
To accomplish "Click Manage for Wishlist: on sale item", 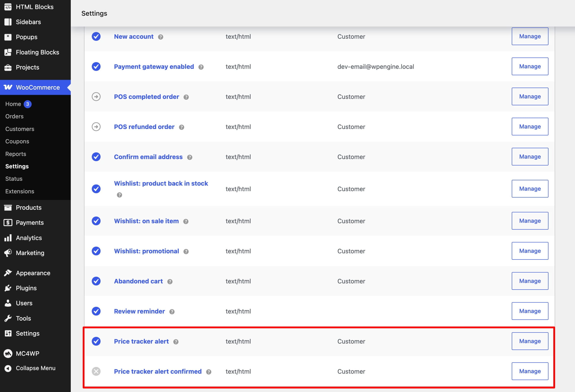I will point(530,221).
